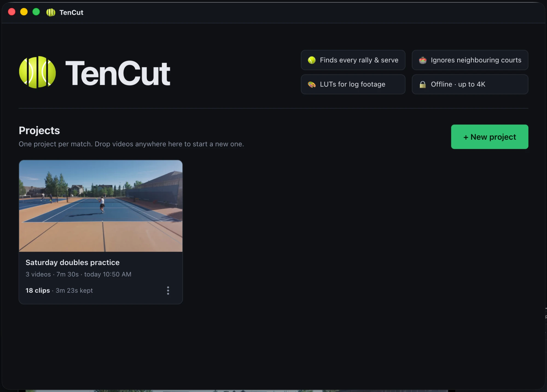Click the large TenCut wordmark
The image size is (547, 392).
(118, 73)
